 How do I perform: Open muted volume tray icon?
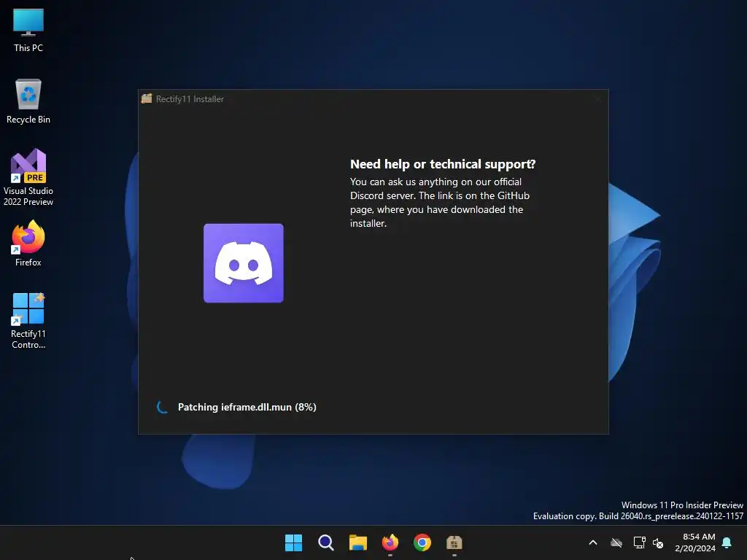tap(658, 542)
